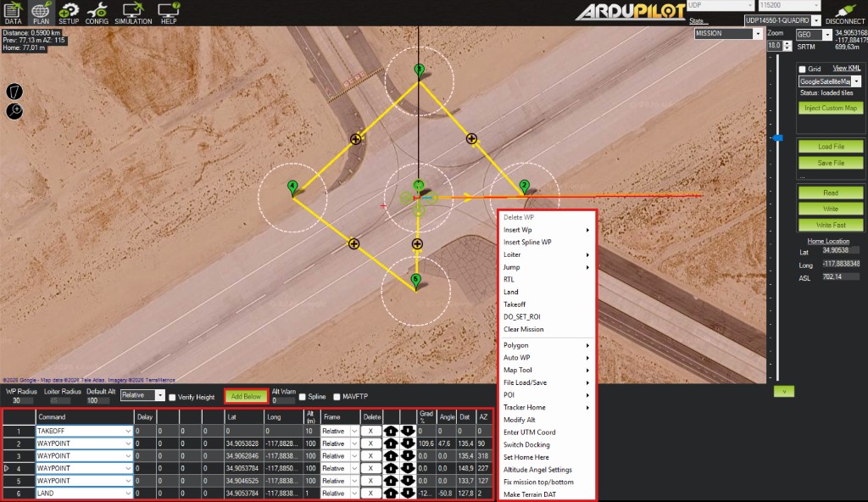Switch to the PLAN screen
Viewport: 868px width, 502px height.
click(41, 13)
